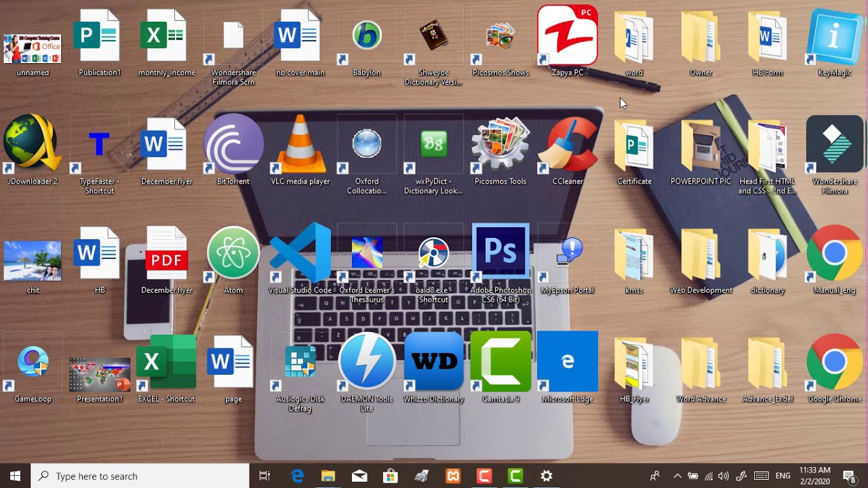Open the Web Development folder

coord(701,254)
